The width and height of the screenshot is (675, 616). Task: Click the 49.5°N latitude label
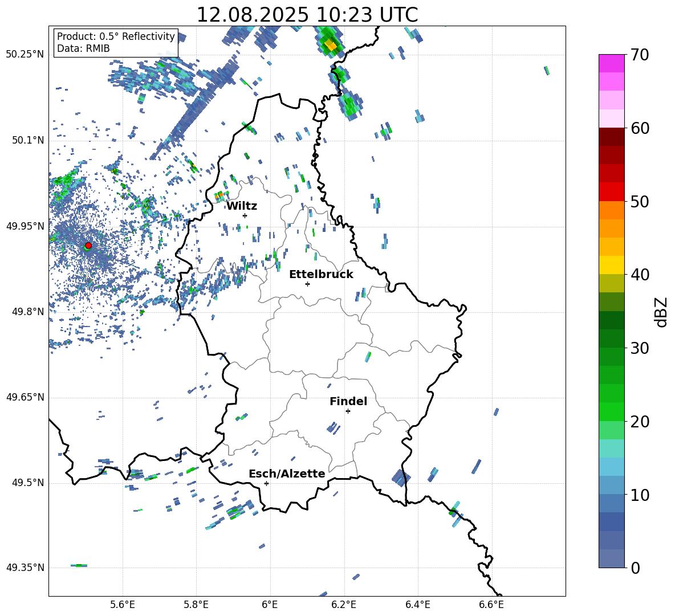pos(28,483)
